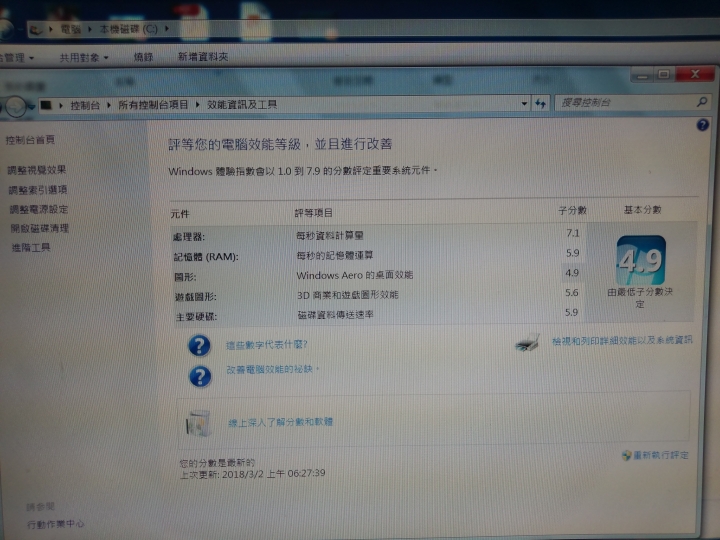Expand the arrow after 控制台 breadcrumb
This screenshot has height=540, width=720.
109,105
